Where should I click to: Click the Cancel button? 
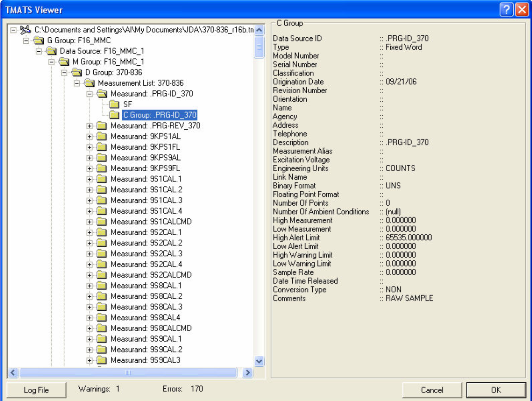(432, 390)
